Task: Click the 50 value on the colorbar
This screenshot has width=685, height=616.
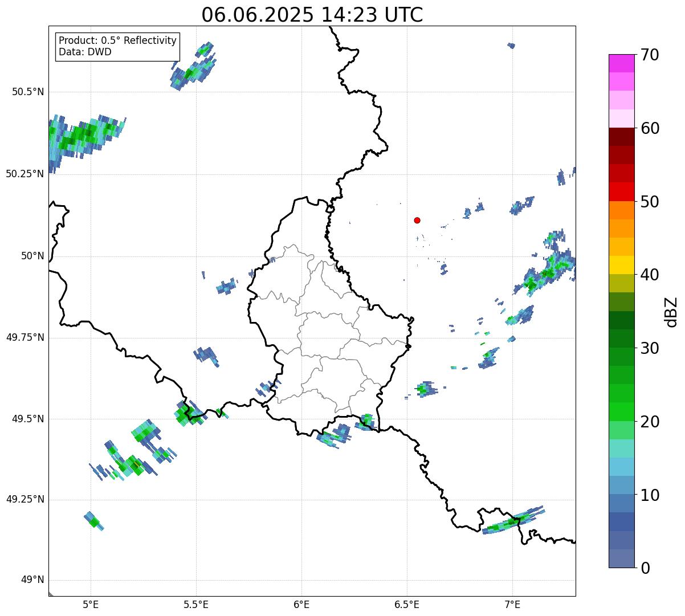Action: (x=649, y=202)
